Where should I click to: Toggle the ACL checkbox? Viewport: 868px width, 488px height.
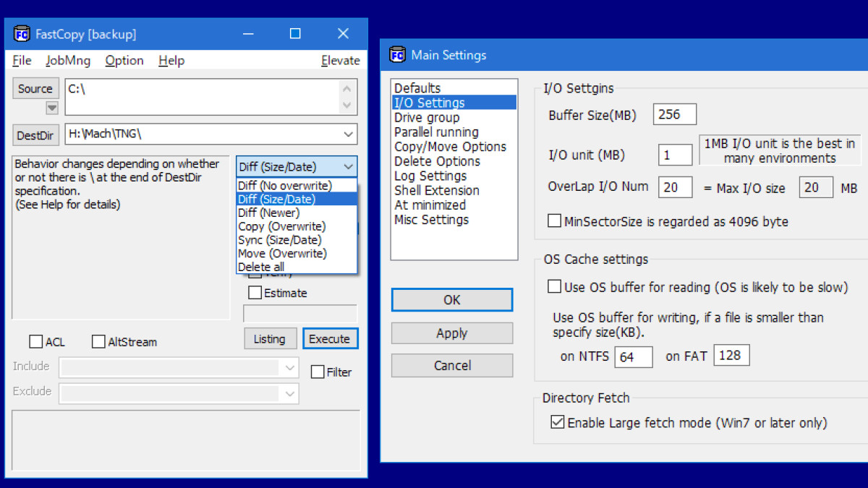click(x=35, y=341)
